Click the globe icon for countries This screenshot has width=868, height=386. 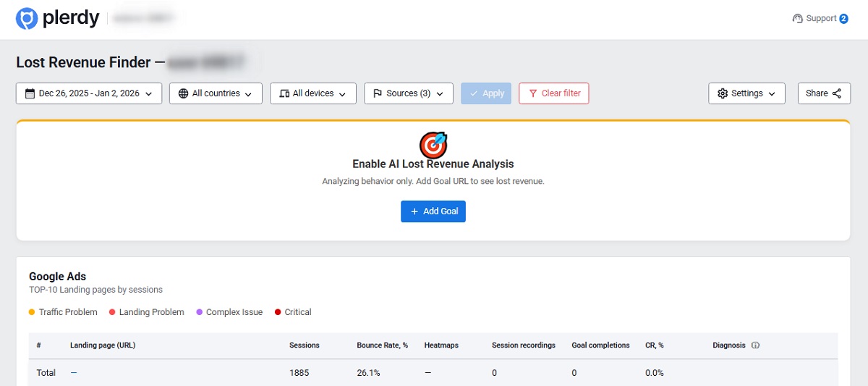pos(183,93)
